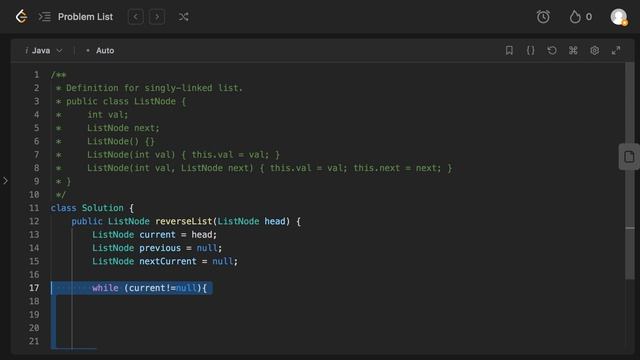This screenshot has height=360, width=640.
Task: Open the problem list panel icon
Action: tap(44, 17)
